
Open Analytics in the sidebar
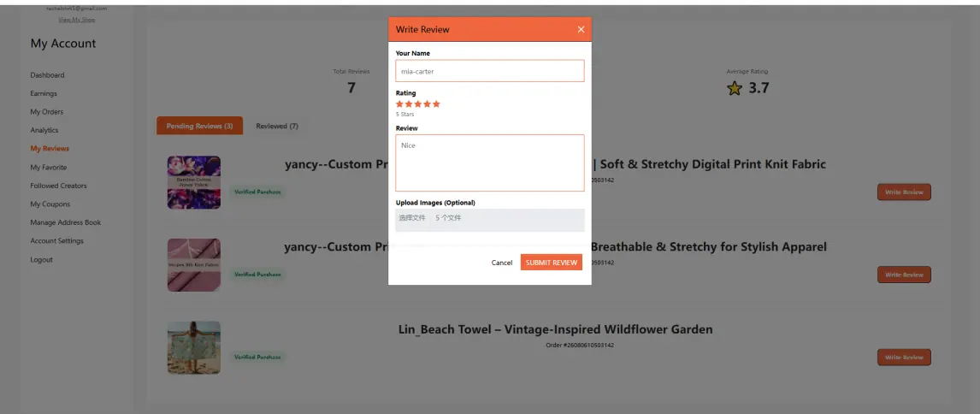[x=44, y=130]
